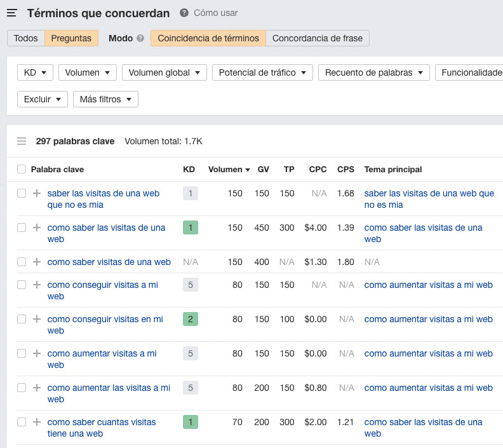Switch to the Todos tab
This screenshot has width=503, height=448.
click(26, 38)
